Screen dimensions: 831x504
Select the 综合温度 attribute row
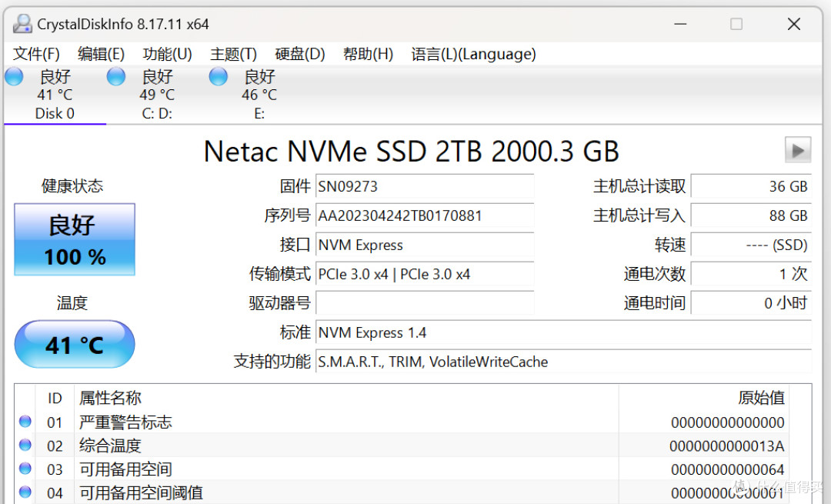pos(402,446)
